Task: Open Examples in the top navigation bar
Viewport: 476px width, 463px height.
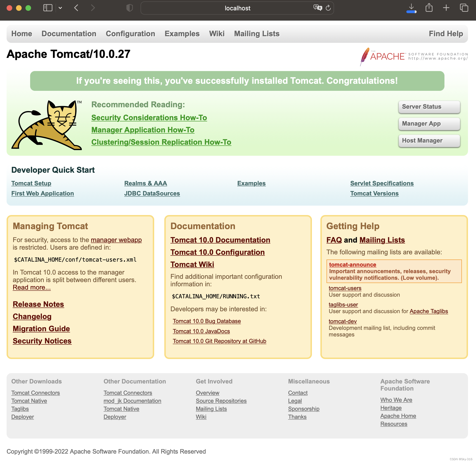Action: pos(182,34)
